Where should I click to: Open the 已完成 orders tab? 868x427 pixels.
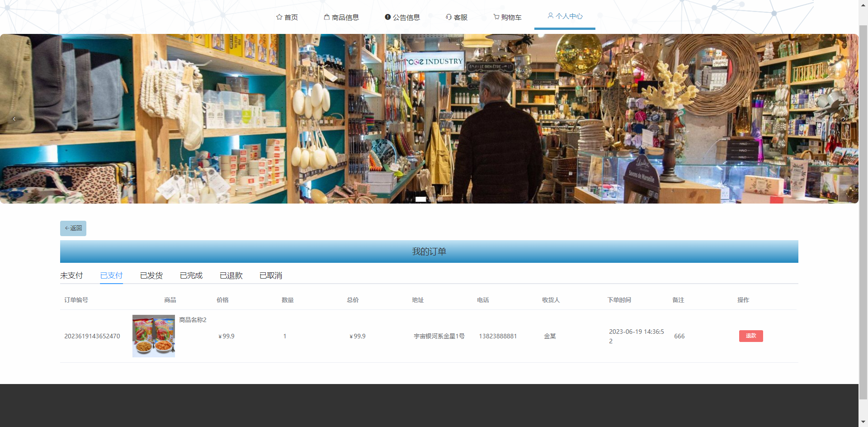point(191,275)
